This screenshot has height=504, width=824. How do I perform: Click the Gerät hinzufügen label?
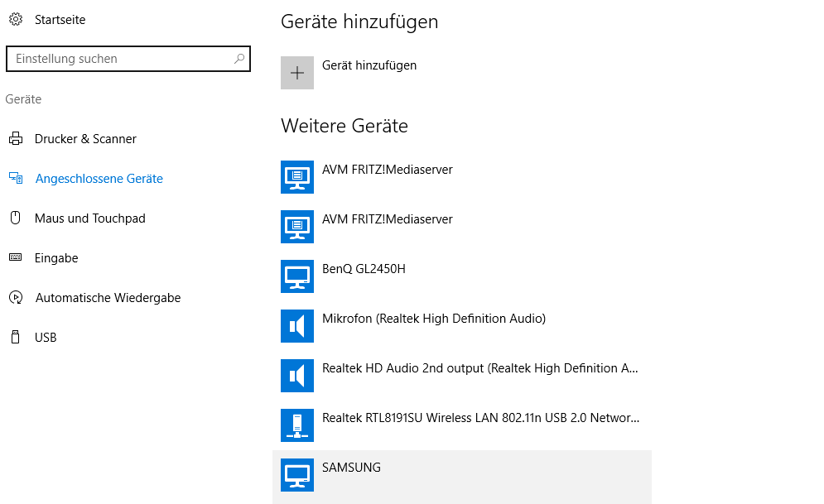[x=369, y=65]
